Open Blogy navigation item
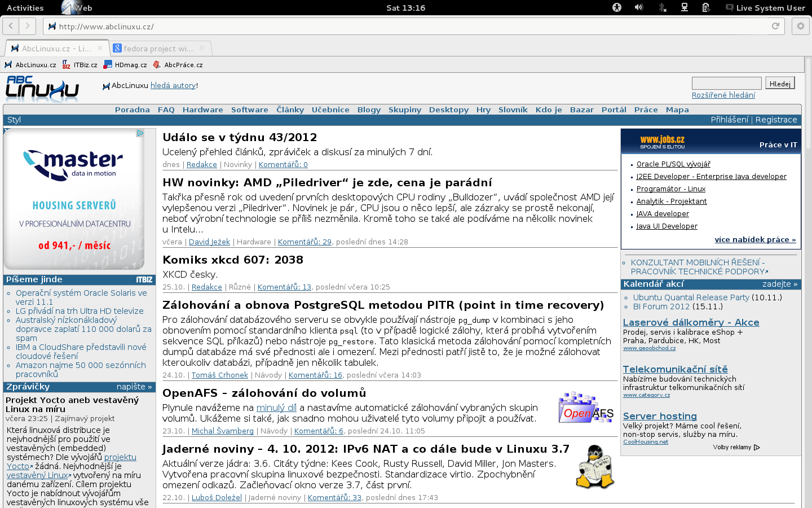 click(369, 110)
